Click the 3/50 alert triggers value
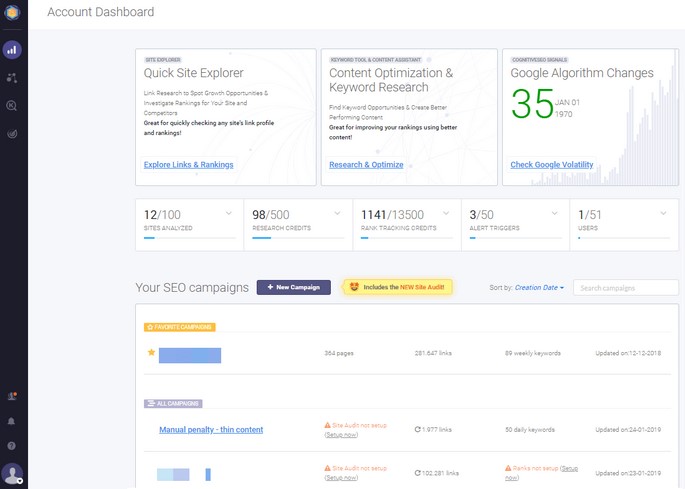The height and width of the screenshot is (489, 685). pos(481,215)
